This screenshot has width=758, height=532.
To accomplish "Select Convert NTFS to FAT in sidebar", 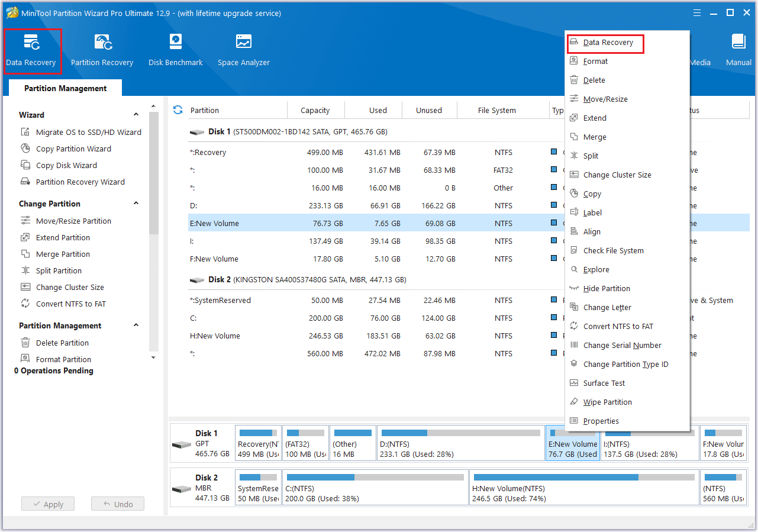I will [63, 304].
